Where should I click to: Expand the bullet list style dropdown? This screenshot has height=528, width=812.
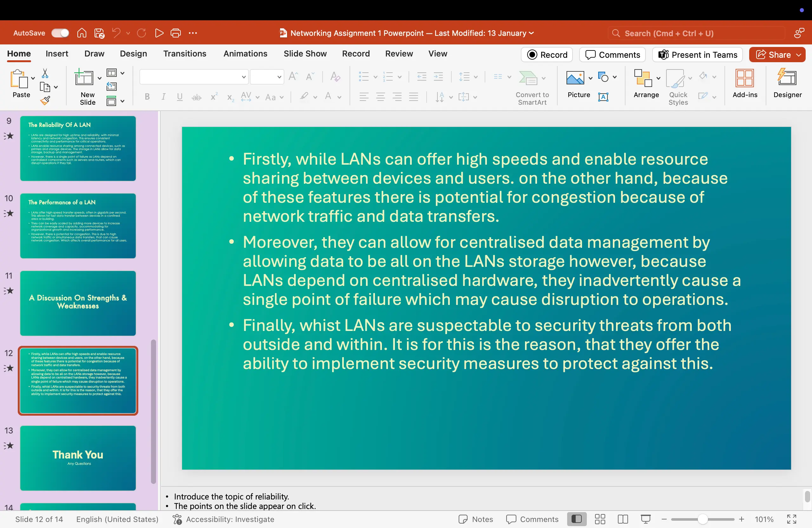[x=375, y=77]
